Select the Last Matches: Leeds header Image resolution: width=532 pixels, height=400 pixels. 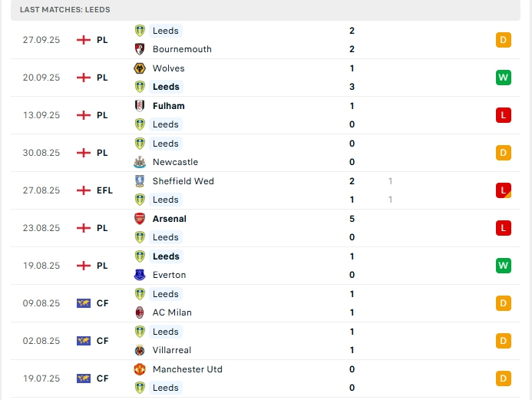(65, 10)
